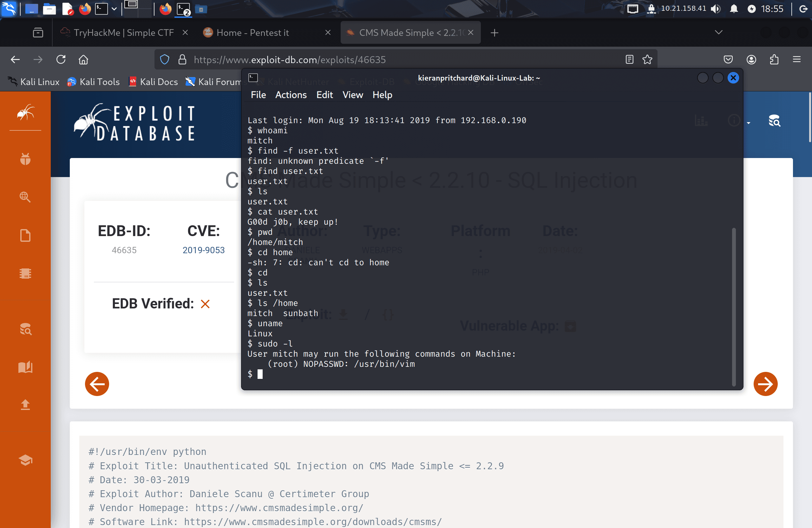Open Search EDB icon in sidebar

coord(25,329)
